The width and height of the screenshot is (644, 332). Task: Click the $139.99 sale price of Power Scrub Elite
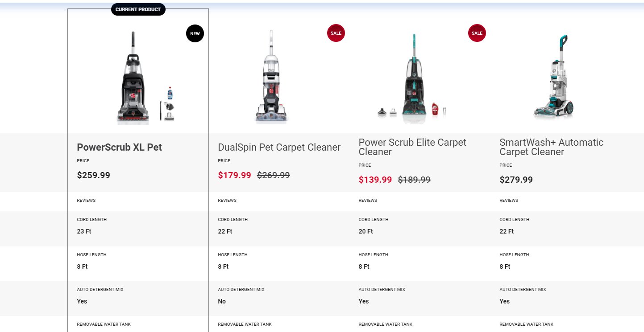pyautogui.click(x=375, y=180)
